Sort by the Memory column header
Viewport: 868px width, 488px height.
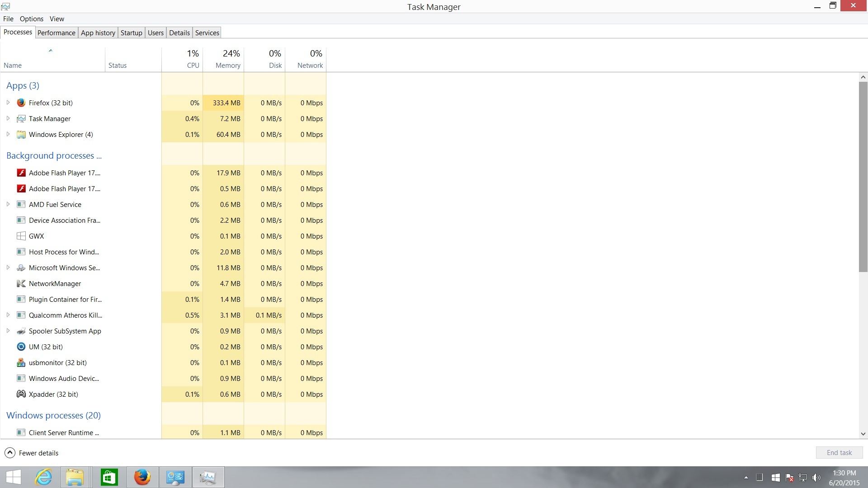click(x=223, y=59)
